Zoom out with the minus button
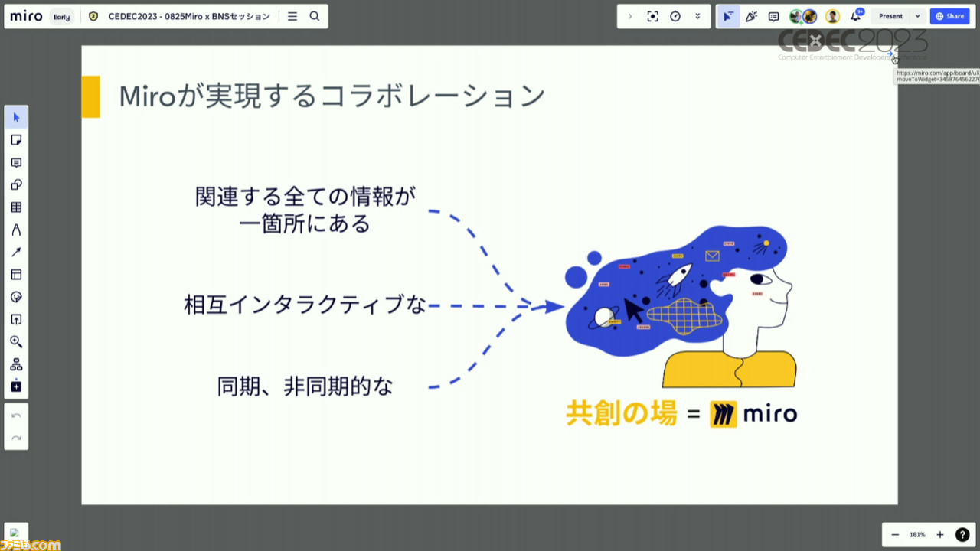 click(895, 534)
